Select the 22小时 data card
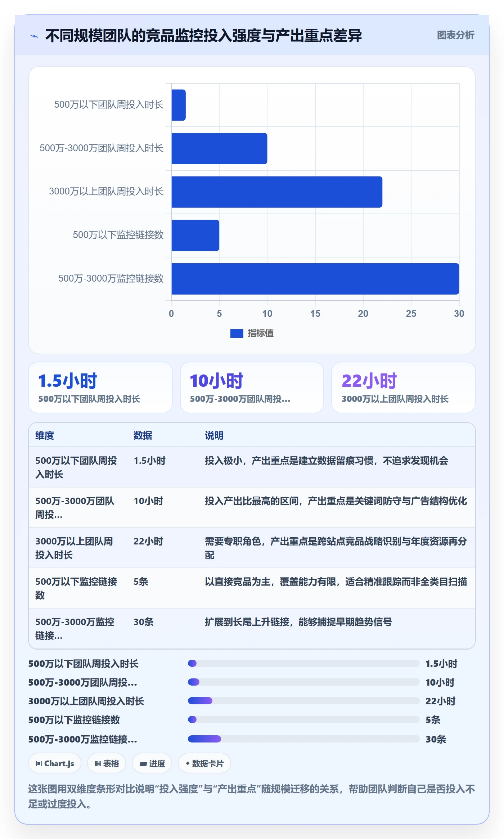504x839 pixels. click(x=404, y=387)
